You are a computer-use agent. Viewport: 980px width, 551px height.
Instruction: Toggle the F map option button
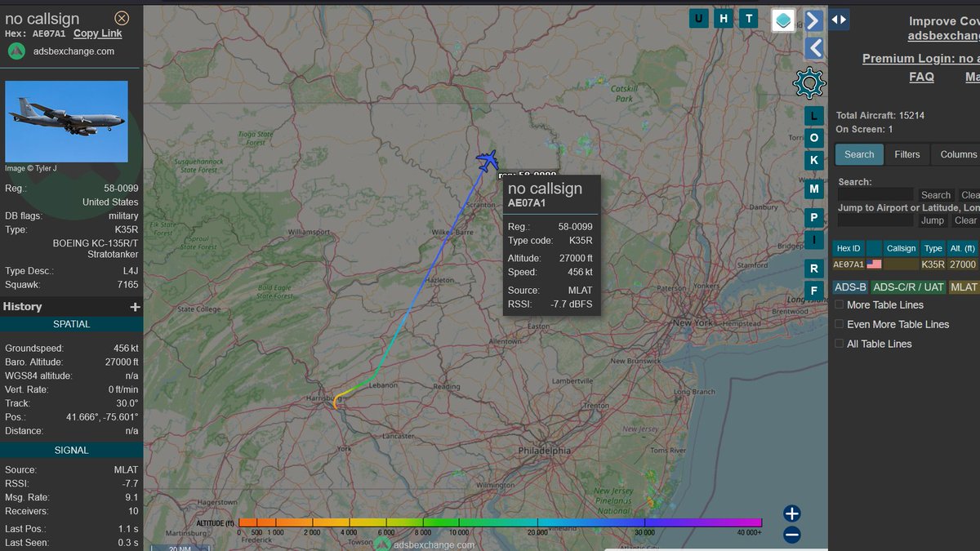pyautogui.click(x=814, y=289)
